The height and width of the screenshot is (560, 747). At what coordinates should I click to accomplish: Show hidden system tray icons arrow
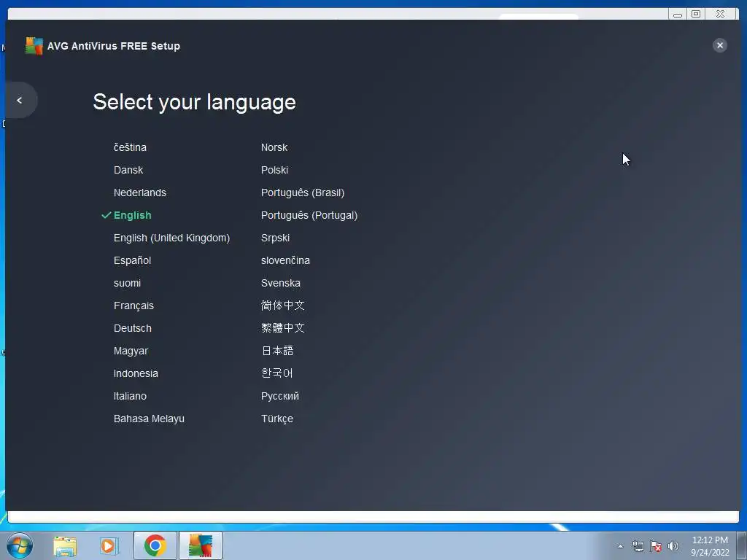[620, 546]
